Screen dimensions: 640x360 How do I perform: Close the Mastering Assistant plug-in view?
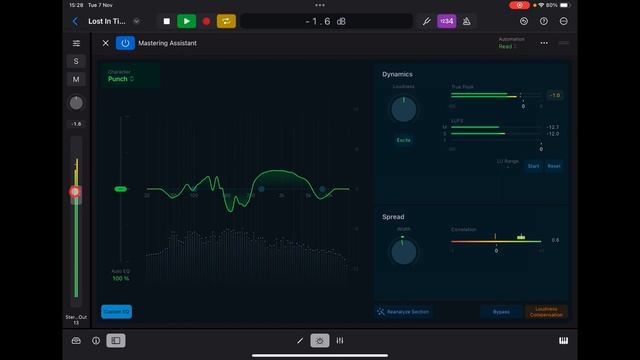coord(106,43)
